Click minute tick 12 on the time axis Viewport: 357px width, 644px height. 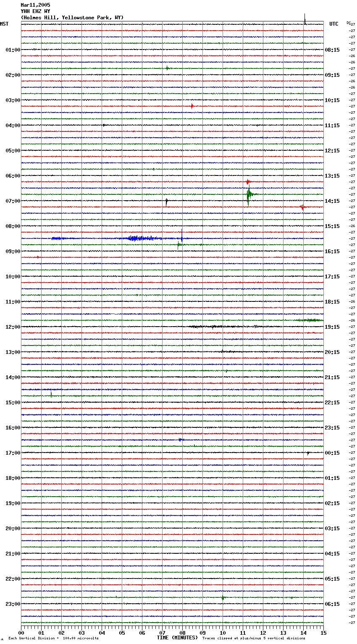click(263, 633)
